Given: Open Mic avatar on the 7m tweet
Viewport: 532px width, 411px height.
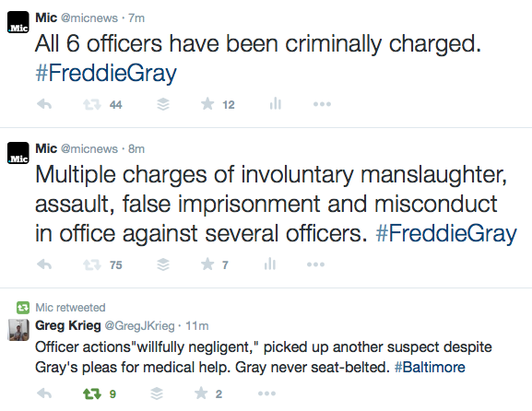Looking at the screenshot, I should [18, 22].
